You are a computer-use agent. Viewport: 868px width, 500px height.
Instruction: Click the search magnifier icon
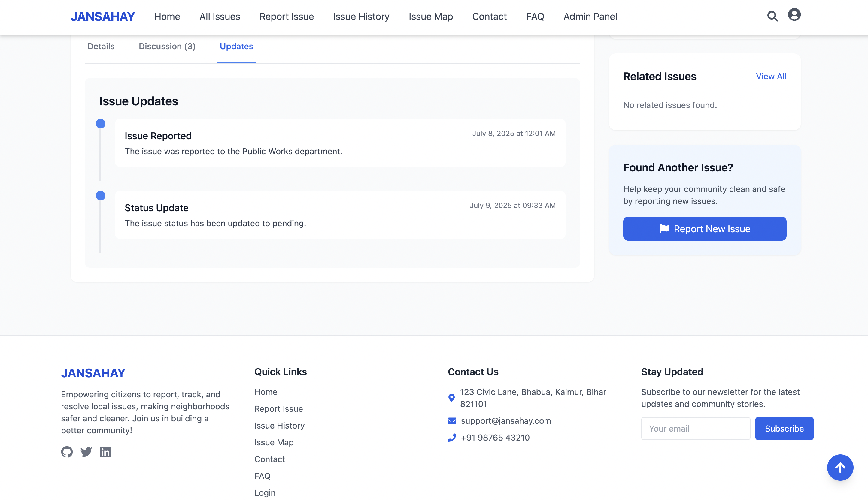(x=772, y=16)
